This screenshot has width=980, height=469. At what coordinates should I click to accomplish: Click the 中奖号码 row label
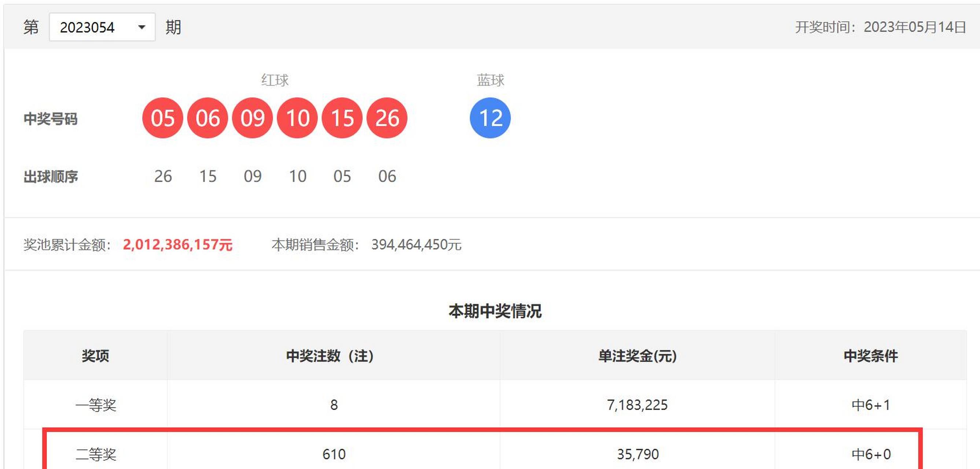pos(51,119)
